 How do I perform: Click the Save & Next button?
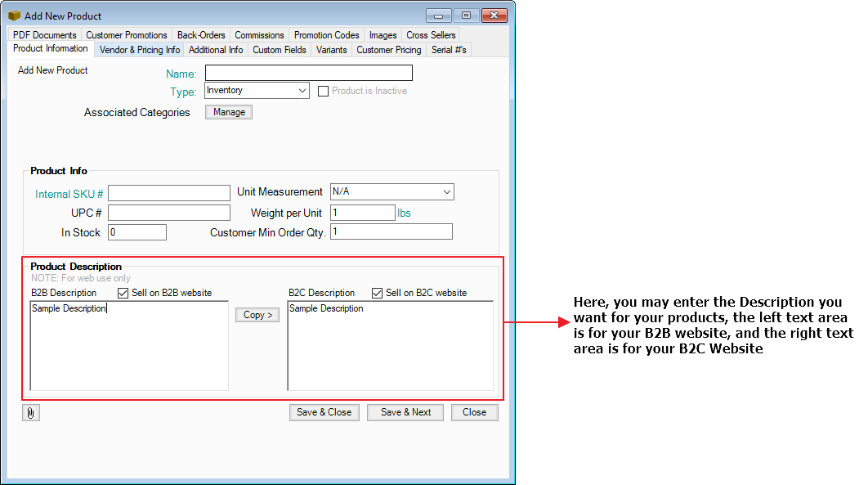[405, 412]
